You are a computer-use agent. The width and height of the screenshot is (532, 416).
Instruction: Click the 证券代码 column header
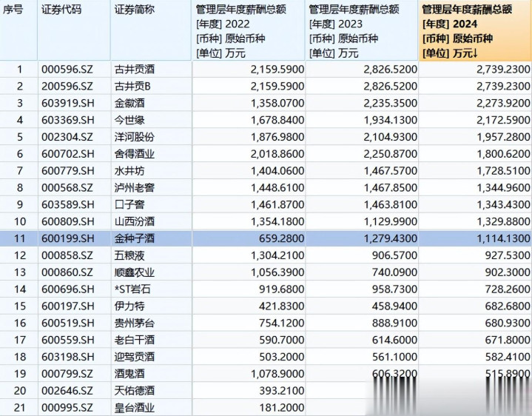coord(74,30)
